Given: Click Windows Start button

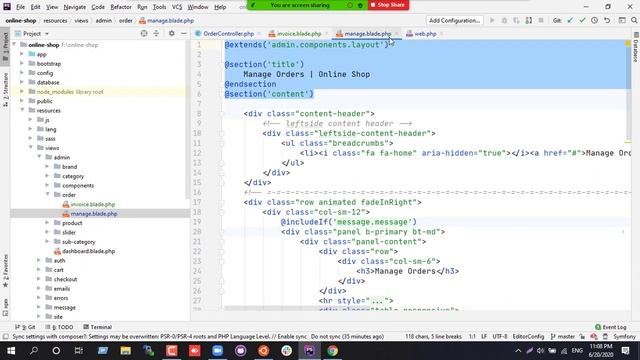Looking at the screenshot, I should click(11, 351).
